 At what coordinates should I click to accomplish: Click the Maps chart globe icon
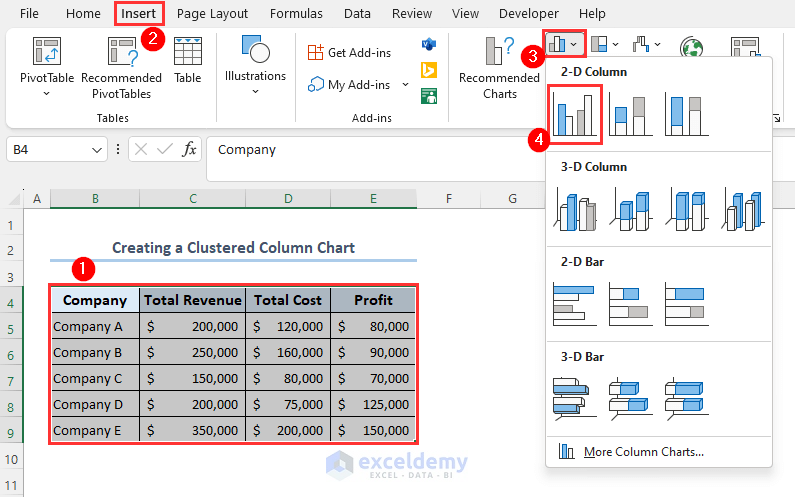692,47
